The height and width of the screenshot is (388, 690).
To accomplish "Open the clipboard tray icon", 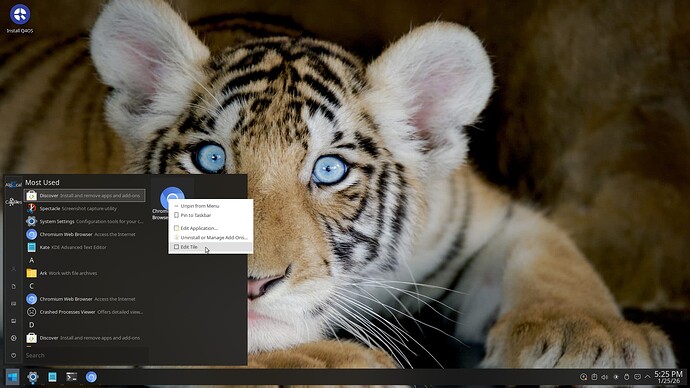I will pos(594,377).
